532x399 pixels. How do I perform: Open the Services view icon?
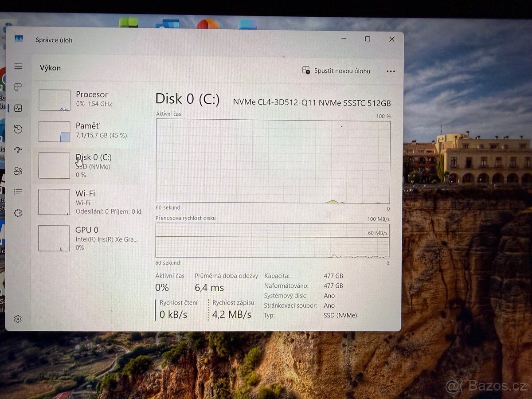coord(18,213)
